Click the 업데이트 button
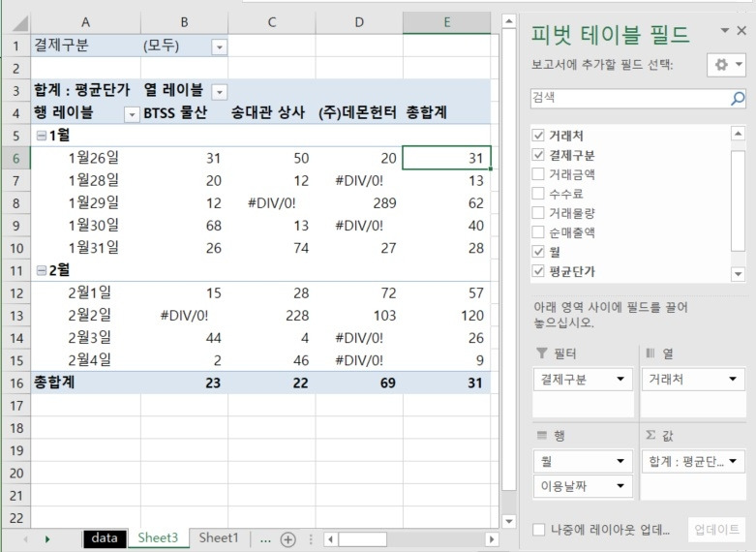Screen dimensions: 756x552 (x=716, y=530)
